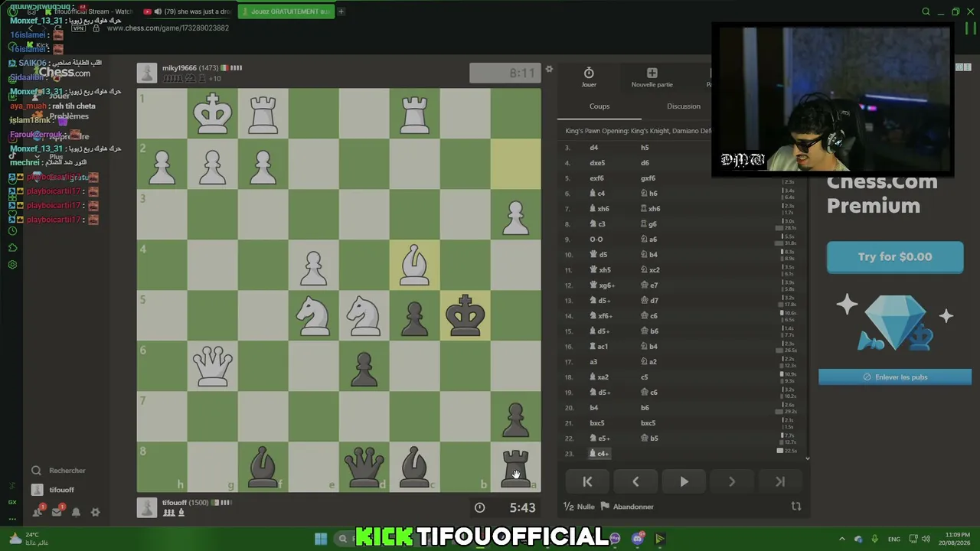Open the VPN badge in the address bar
The width and height of the screenshot is (980, 551).
pyautogui.click(x=78, y=28)
